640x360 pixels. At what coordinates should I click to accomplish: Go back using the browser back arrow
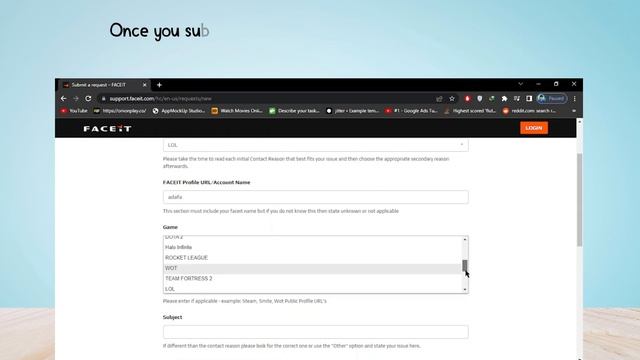tap(63, 98)
